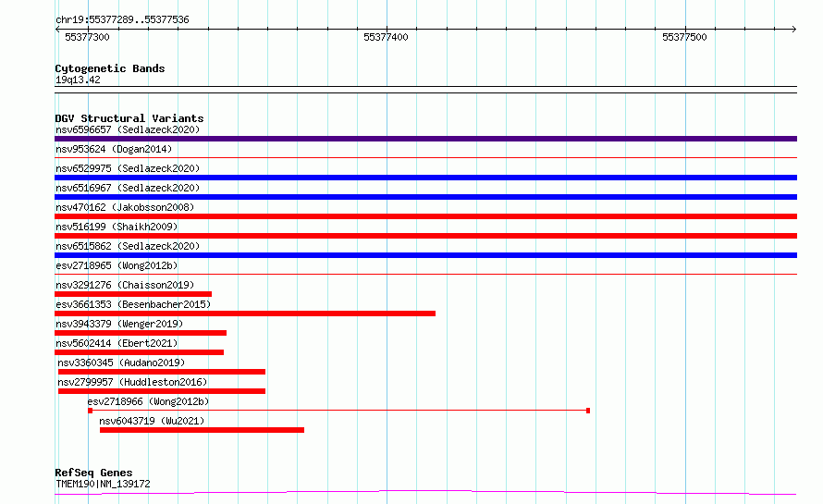Click the nsv6529975 (Sedlazeck2020) label
The width and height of the screenshot is (823, 504).
click(x=128, y=168)
